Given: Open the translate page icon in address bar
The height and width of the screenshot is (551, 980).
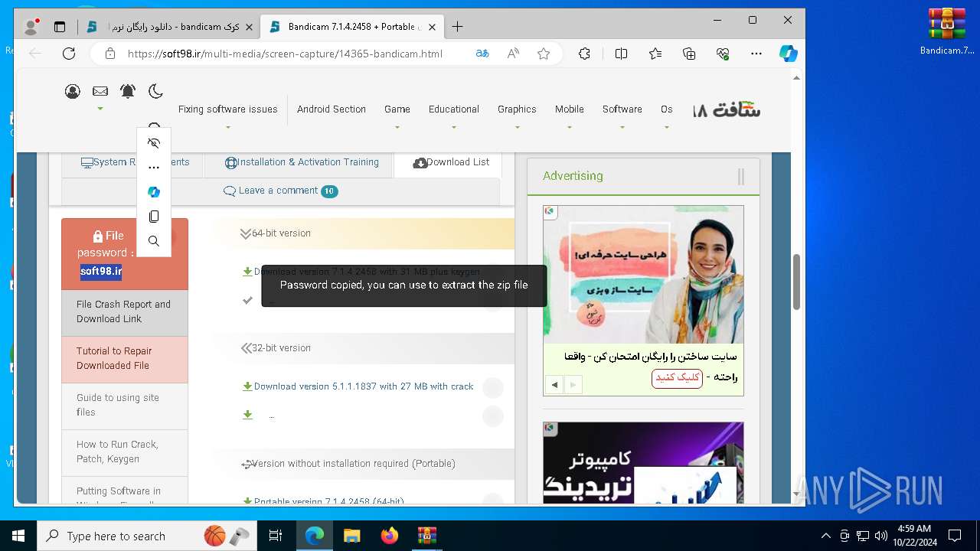Looking at the screenshot, I should 482,54.
